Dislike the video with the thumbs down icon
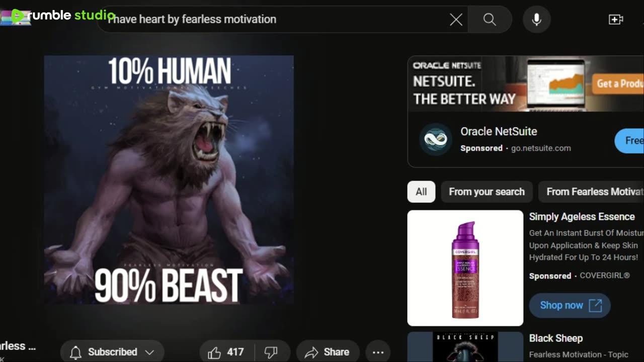 [x=272, y=352]
